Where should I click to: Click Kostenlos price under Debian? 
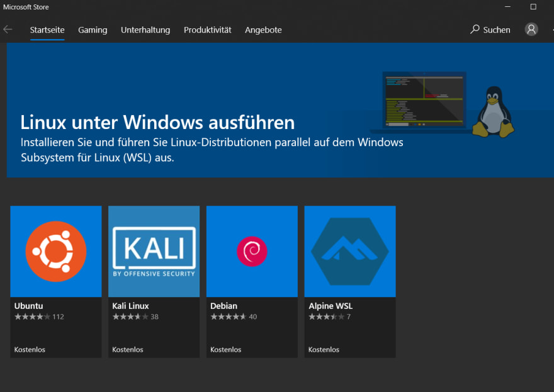[226, 350]
